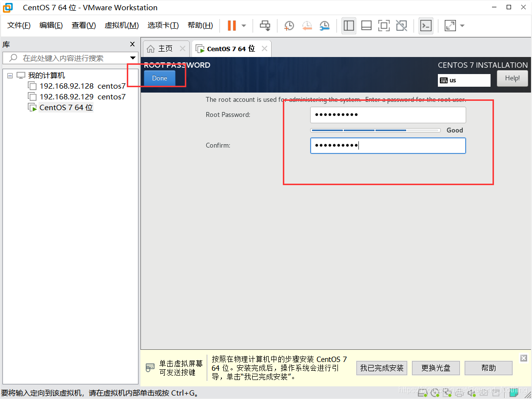Open the library search filter dropdown arrow
The width and height of the screenshot is (532, 399).
click(133, 58)
